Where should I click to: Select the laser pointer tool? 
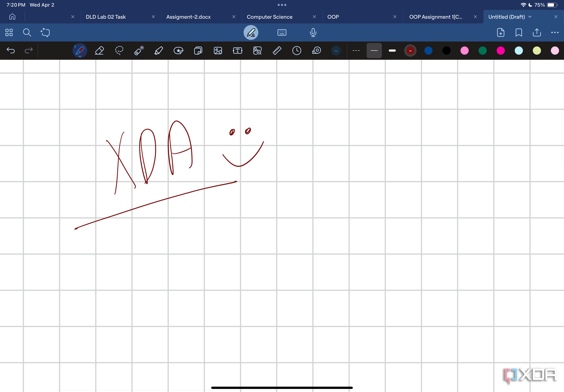[139, 51]
